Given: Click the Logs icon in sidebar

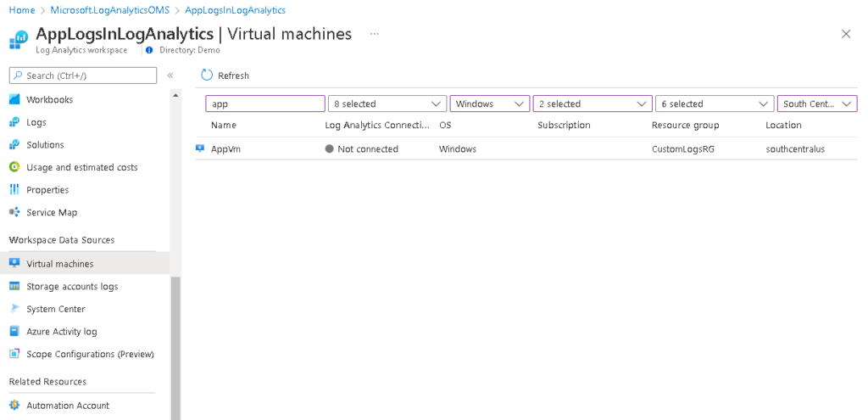Looking at the screenshot, I should click(x=14, y=122).
